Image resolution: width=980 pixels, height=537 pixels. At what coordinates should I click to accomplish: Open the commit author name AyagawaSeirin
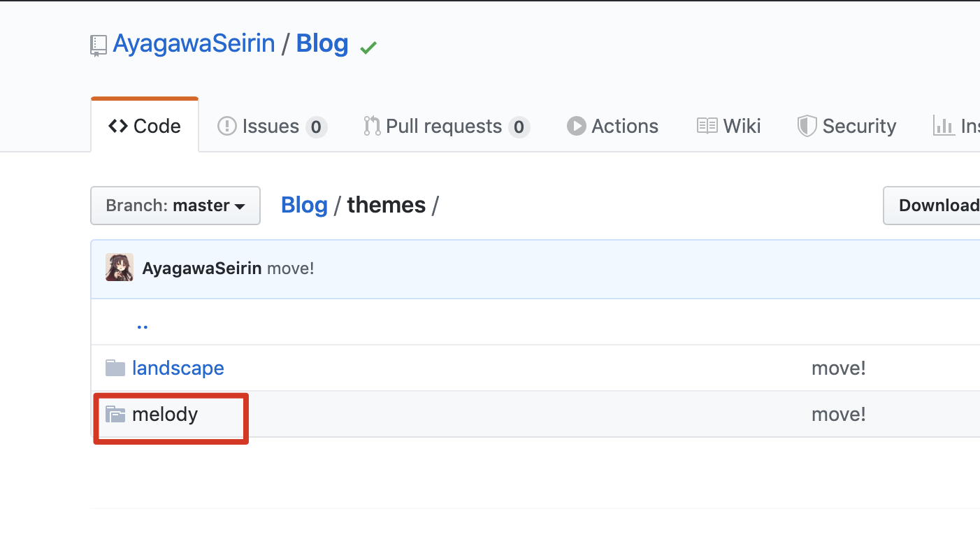tap(202, 268)
